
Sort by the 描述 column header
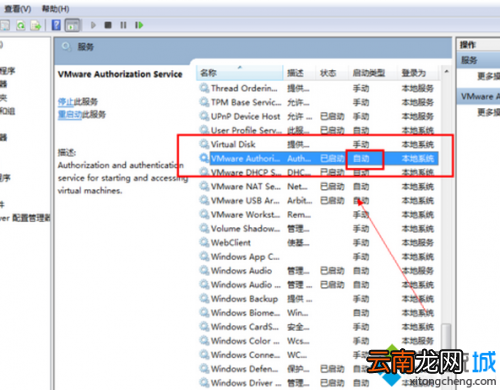coord(299,73)
